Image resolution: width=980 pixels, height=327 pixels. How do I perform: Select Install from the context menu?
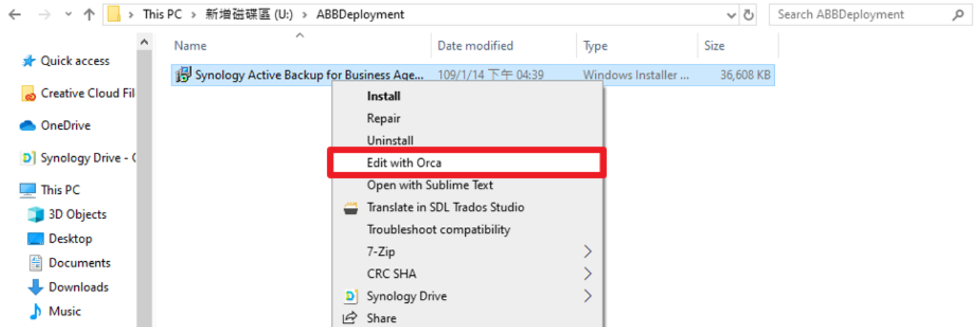pos(383,96)
